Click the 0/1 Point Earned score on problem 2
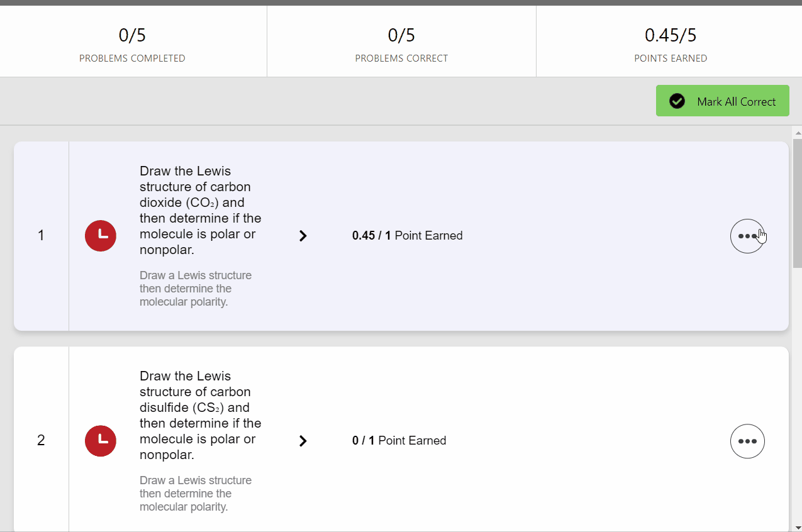Viewport: 802px width, 532px height. (399, 440)
